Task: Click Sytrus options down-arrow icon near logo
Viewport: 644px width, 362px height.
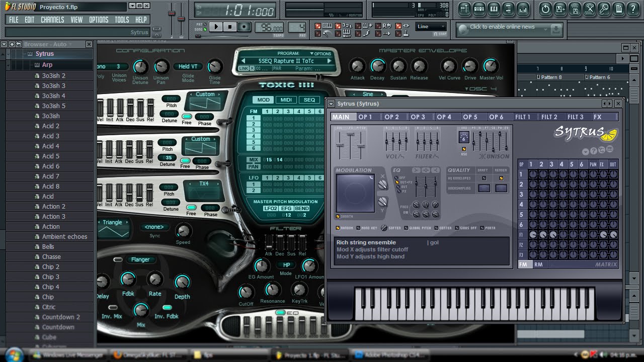Action: click(x=586, y=152)
